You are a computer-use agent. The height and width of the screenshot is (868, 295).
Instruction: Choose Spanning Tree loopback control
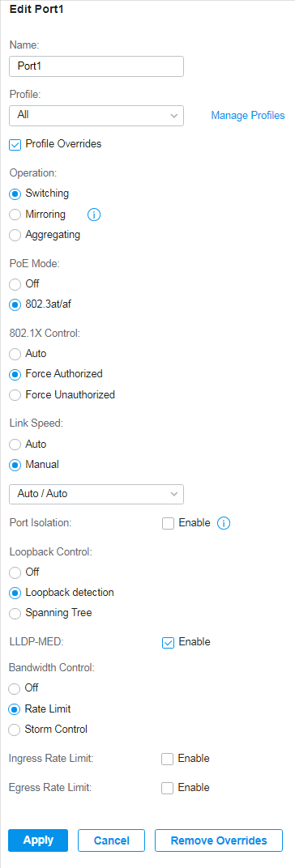(x=15, y=614)
